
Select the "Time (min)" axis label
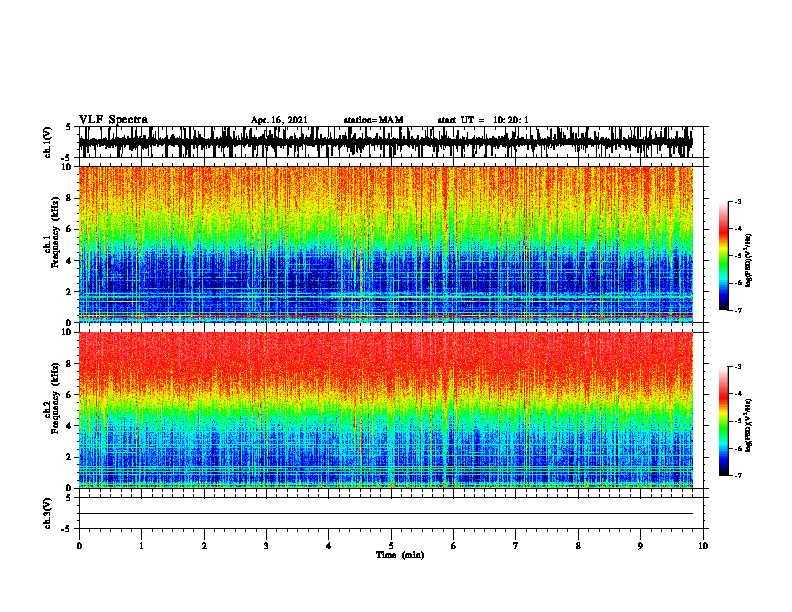tap(400, 555)
